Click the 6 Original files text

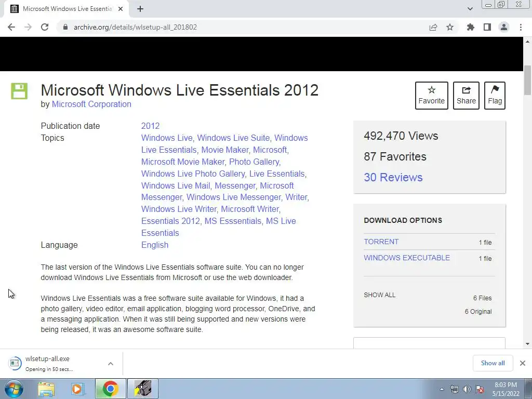pos(478,312)
